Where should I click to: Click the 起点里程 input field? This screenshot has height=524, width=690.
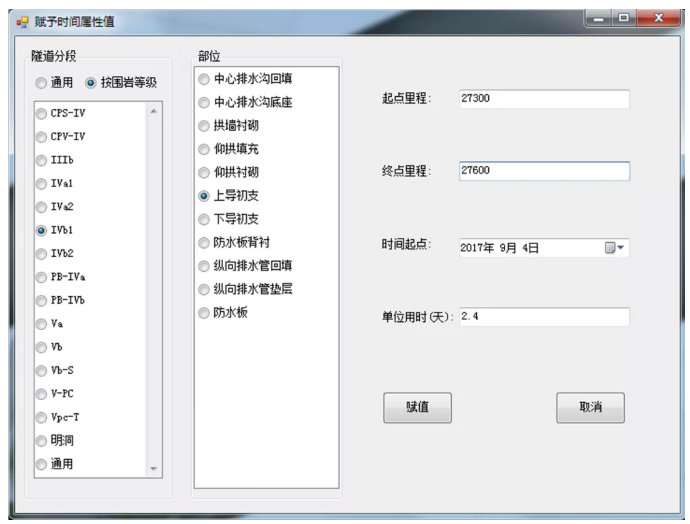click(544, 99)
